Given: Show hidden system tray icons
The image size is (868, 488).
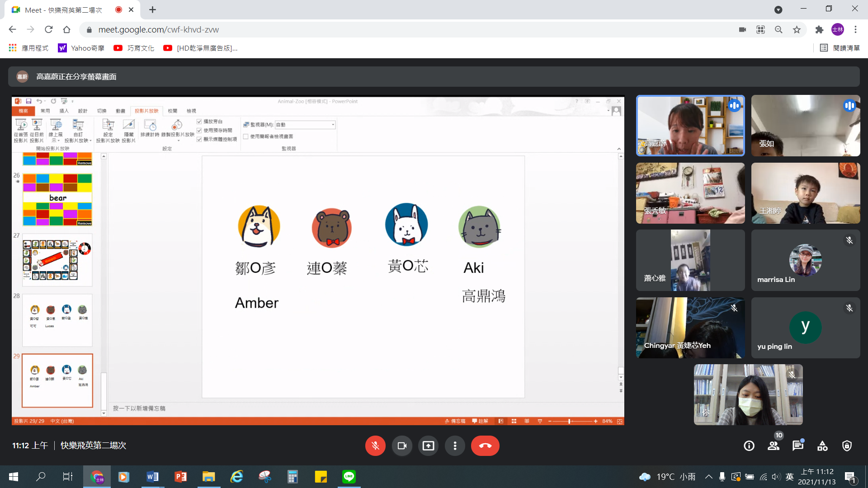Looking at the screenshot, I should pyautogui.click(x=708, y=477).
